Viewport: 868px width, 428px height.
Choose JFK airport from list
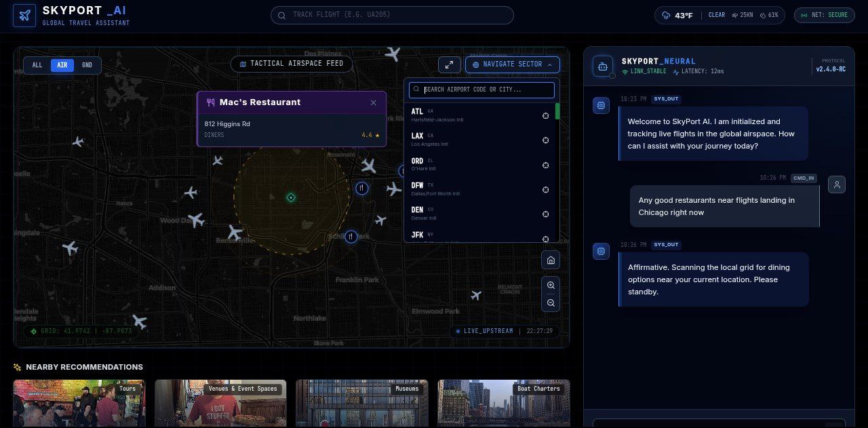tap(480, 235)
